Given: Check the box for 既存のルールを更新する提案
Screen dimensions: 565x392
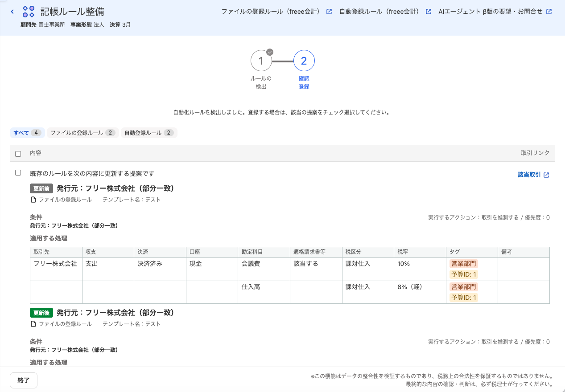Looking at the screenshot, I should coord(18,173).
